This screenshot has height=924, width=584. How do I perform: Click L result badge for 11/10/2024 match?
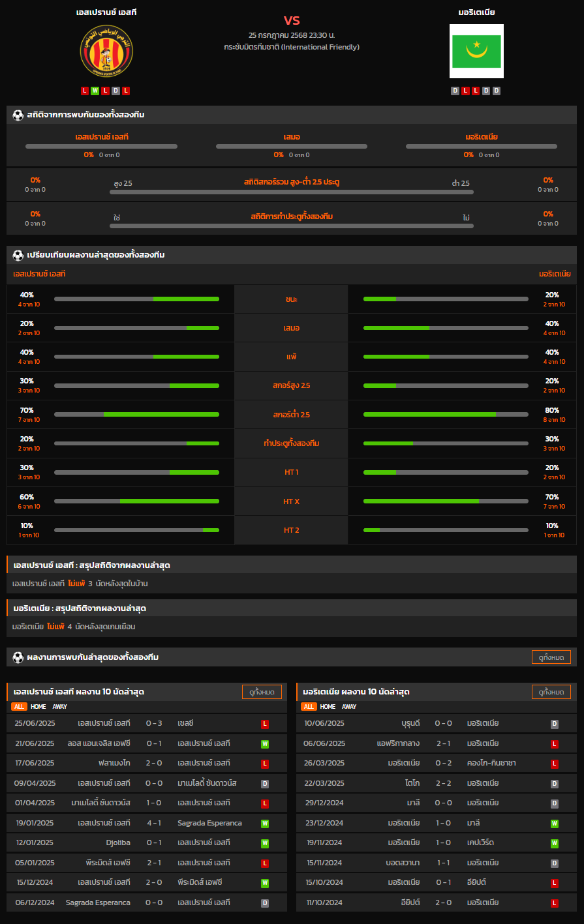pyautogui.click(x=555, y=903)
